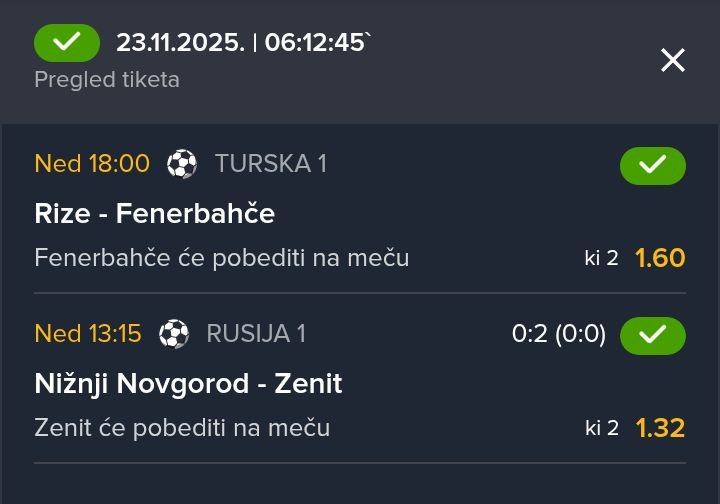Click the Ned 18:00 kickoff time

click(x=92, y=164)
